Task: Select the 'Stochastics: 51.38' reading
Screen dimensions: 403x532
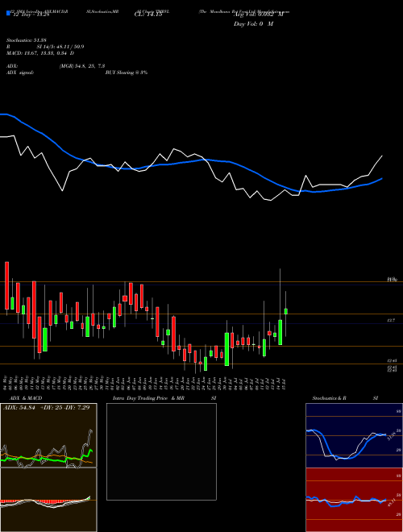Action: click(26, 41)
